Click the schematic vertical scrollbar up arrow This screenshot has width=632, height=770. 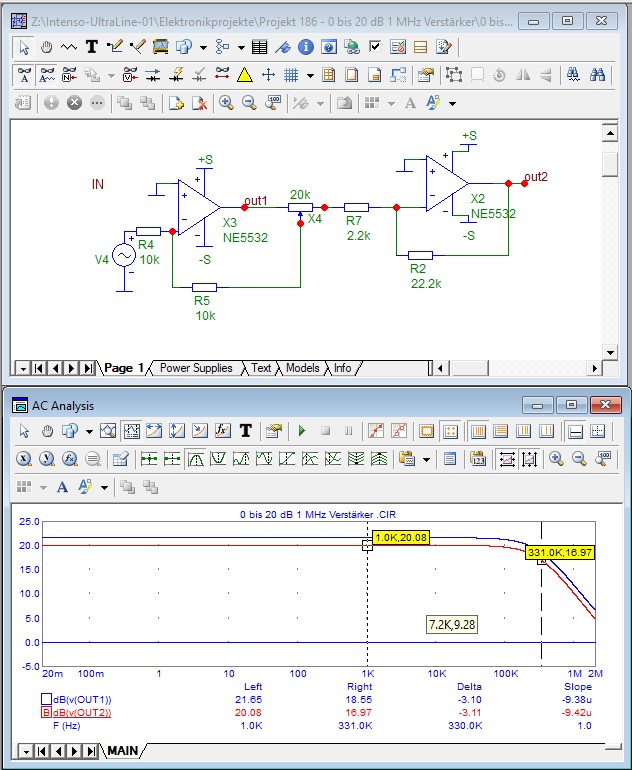(x=609, y=133)
